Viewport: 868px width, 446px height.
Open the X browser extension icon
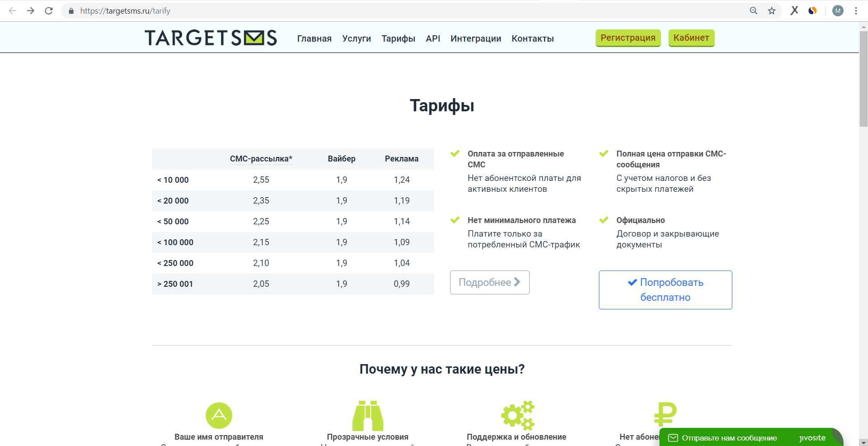[x=794, y=10]
